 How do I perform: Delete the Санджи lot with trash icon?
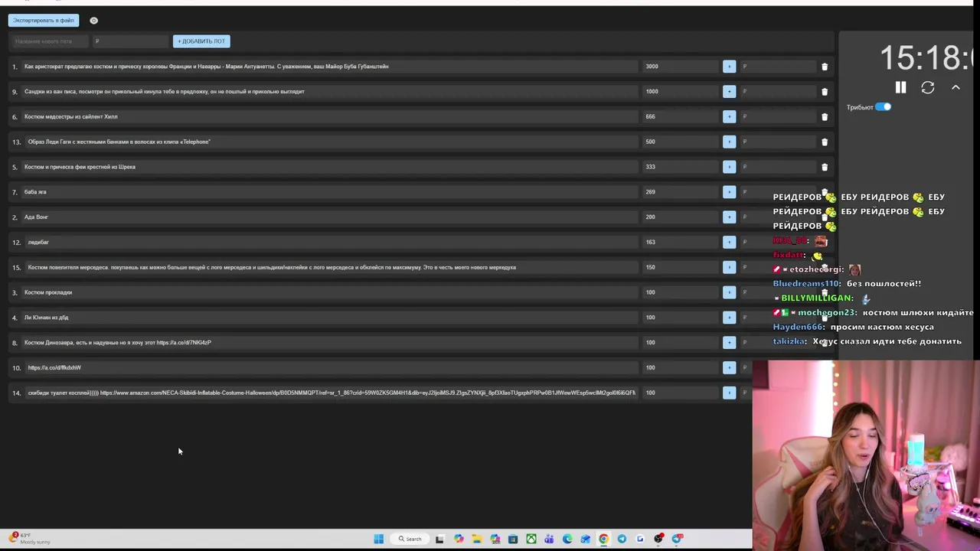(825, 92)
